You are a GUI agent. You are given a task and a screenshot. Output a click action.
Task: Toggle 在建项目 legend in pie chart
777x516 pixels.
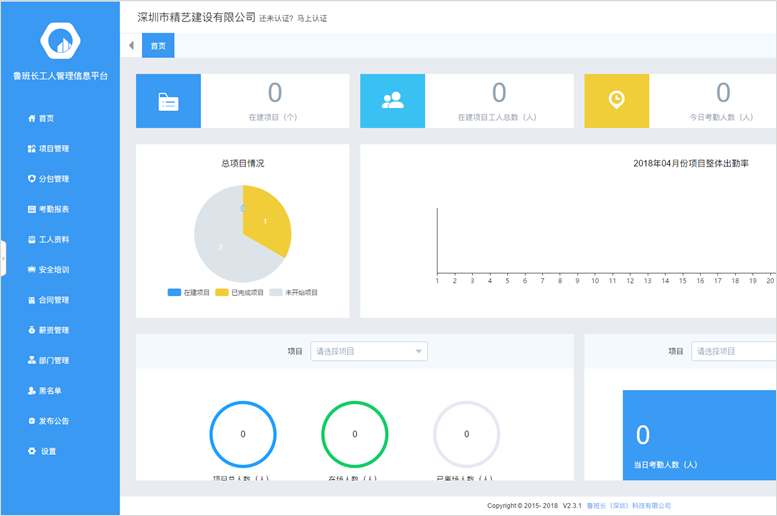pyautogui.click(x=188, y=292)
